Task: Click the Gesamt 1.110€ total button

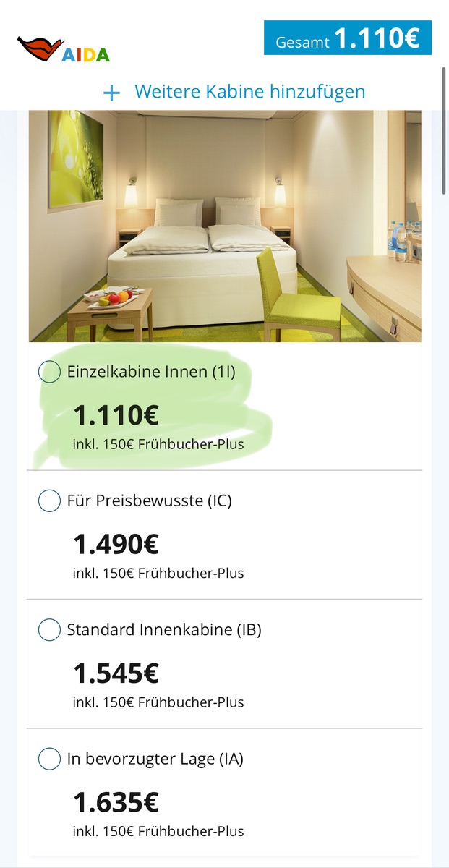Action: pos(347,38)
